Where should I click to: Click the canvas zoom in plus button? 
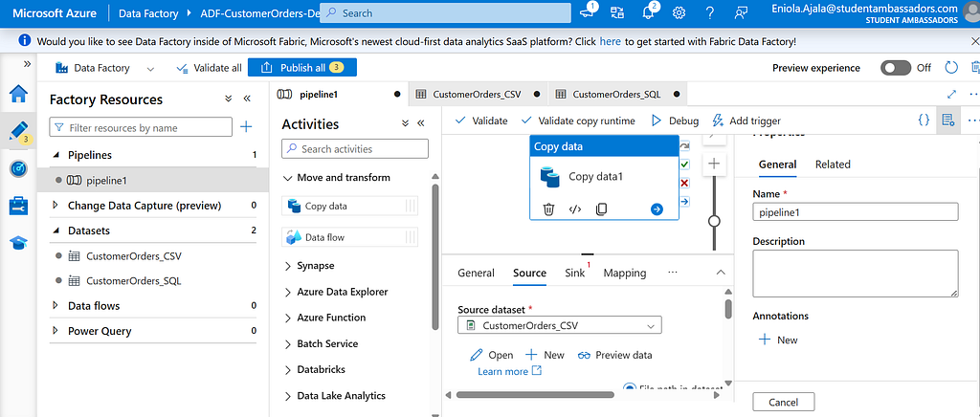714,164
